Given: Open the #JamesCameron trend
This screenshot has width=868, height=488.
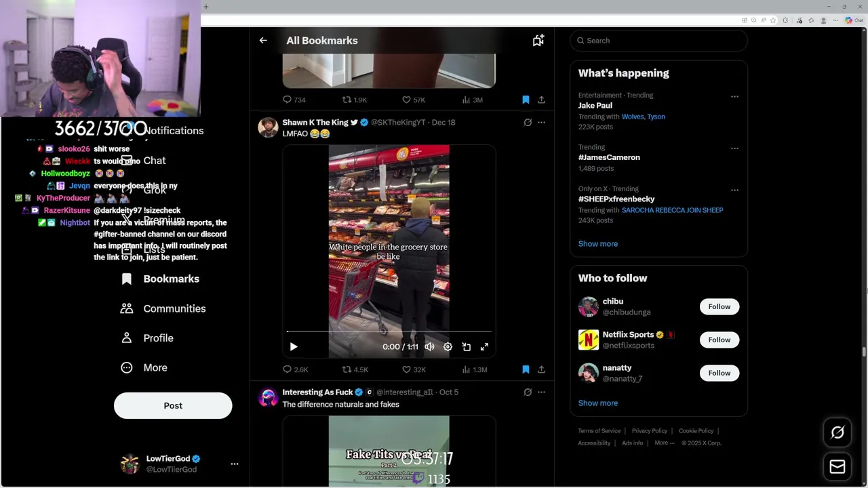Looking at the screenshot, I should (x=609, y=157).
